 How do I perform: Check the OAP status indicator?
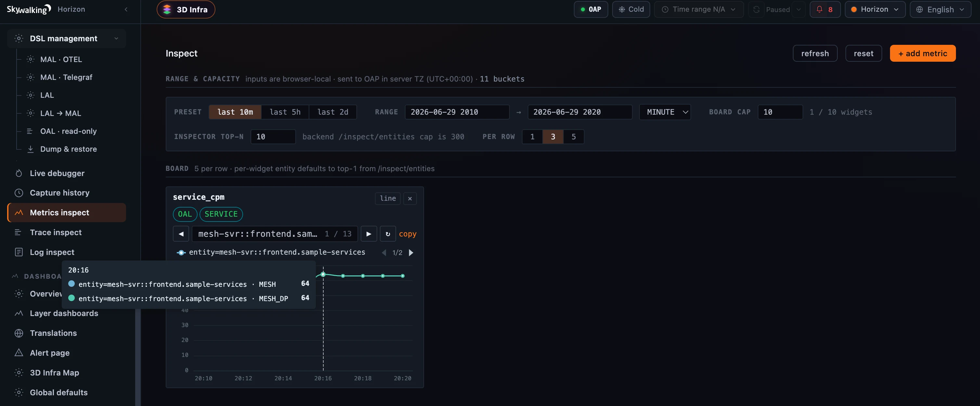(x=590, y=9)
